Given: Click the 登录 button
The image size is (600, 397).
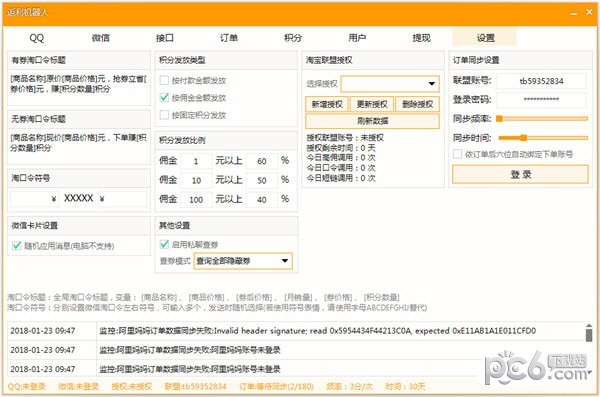Looking at the screenshot, I should pyautogui.click(x=520, y=175).
